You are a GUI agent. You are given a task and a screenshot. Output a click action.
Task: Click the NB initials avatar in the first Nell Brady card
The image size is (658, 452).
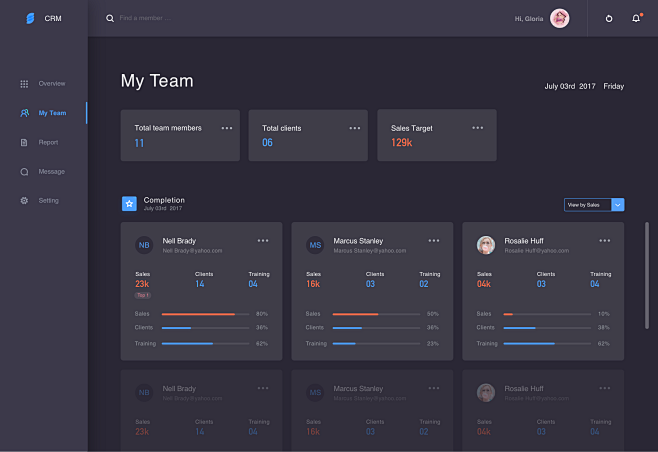coord(144,245)
